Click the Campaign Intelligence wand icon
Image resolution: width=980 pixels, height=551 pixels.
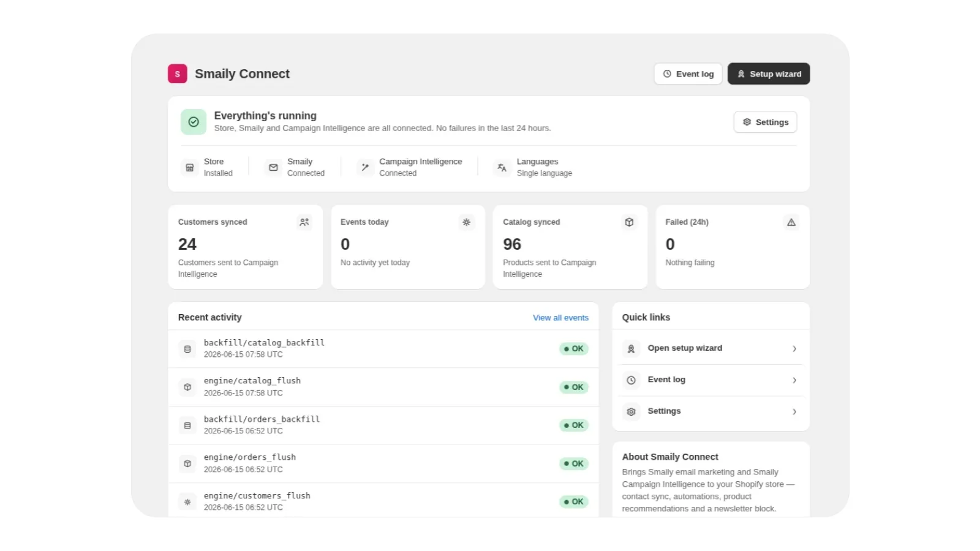coord(365,167)
